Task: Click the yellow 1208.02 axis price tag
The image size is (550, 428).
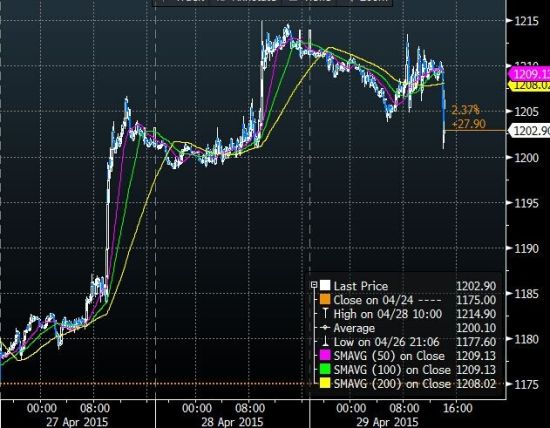Action: [529, 85]
